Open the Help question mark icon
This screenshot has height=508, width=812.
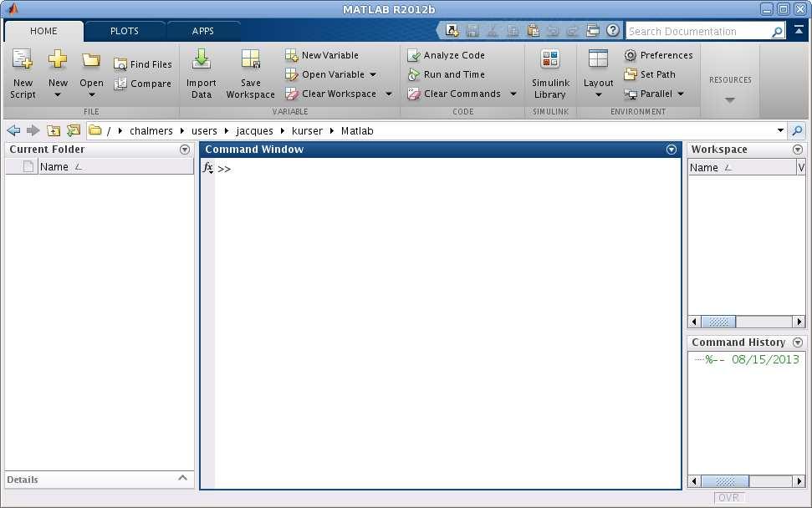(613, 31)
